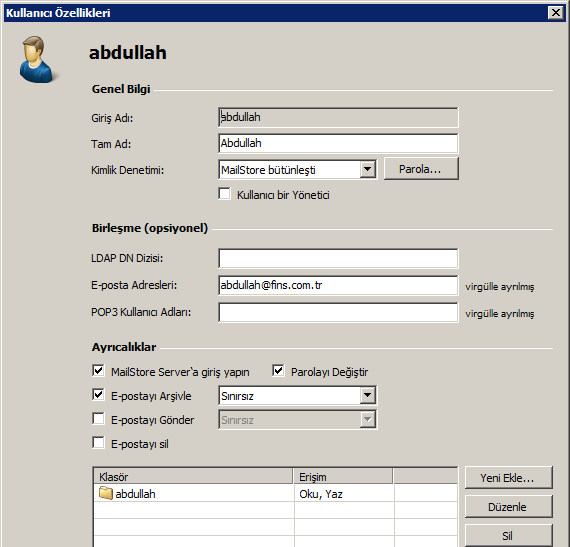Click the E-posta Adresleri field
Viewport: 570px width, 547px height.
click(x=338, y=285)
